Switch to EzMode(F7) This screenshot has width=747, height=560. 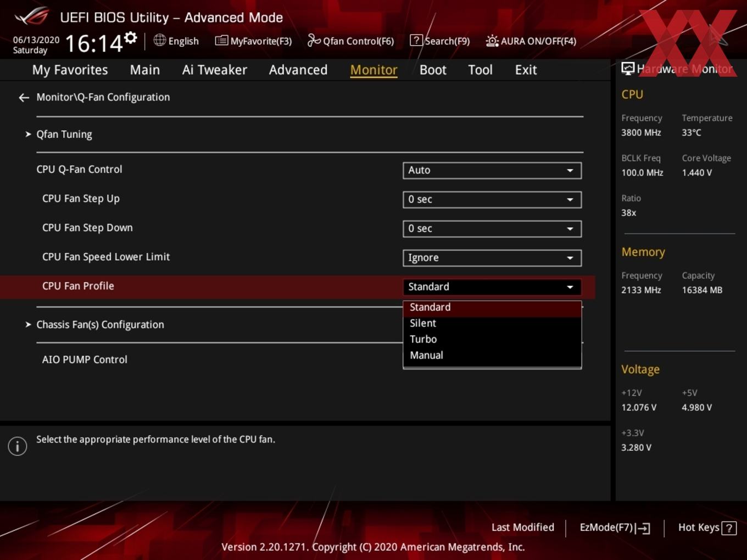point(615,528)
